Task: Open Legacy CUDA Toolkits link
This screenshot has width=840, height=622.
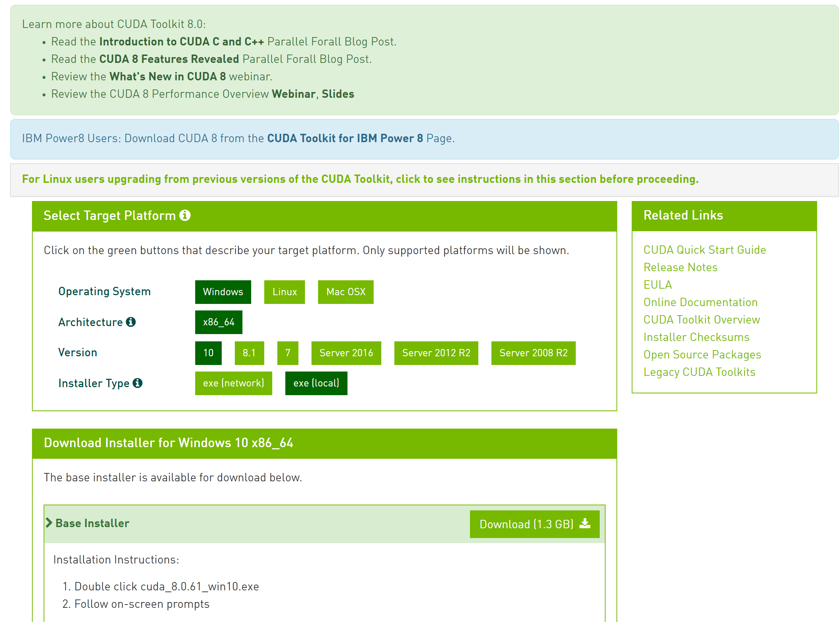Action: 699,372
